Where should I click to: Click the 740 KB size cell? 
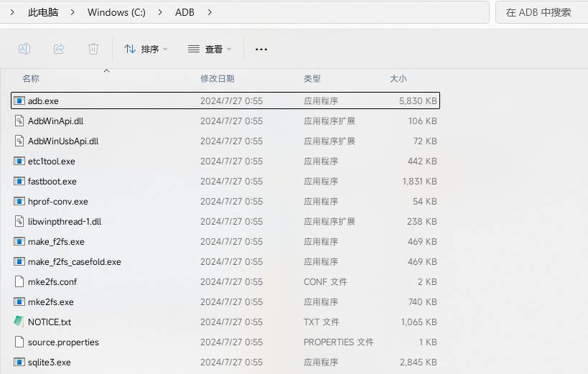(422, 302)
